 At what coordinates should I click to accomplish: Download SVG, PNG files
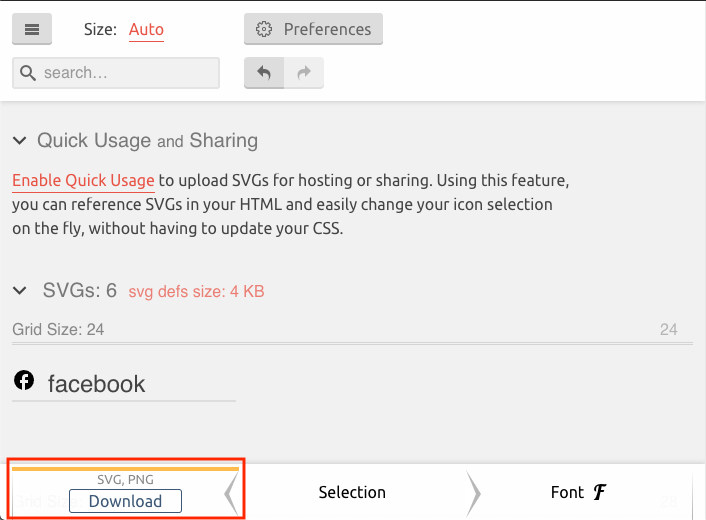(125, 501)
